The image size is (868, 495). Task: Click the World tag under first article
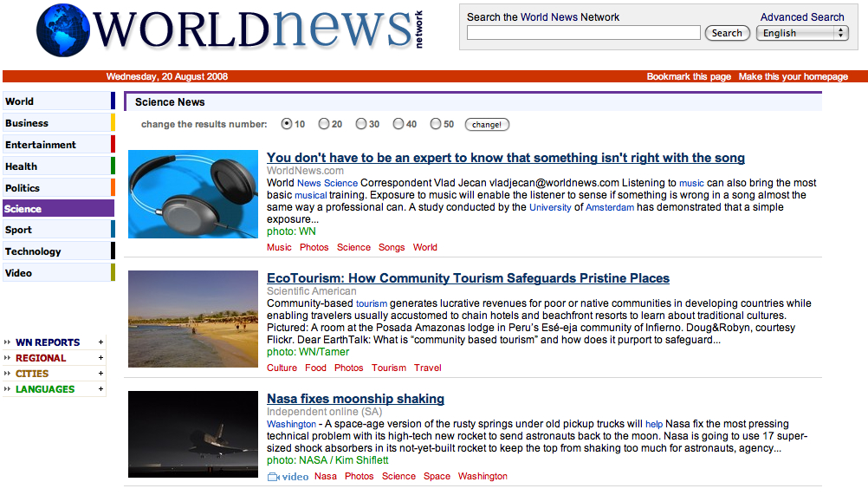coord(425,248)
